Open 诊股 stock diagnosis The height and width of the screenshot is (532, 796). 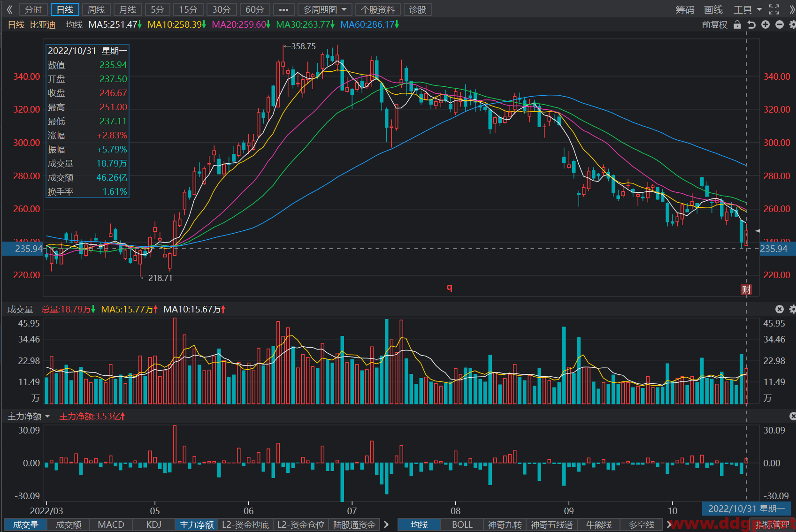tap(418, 9)
